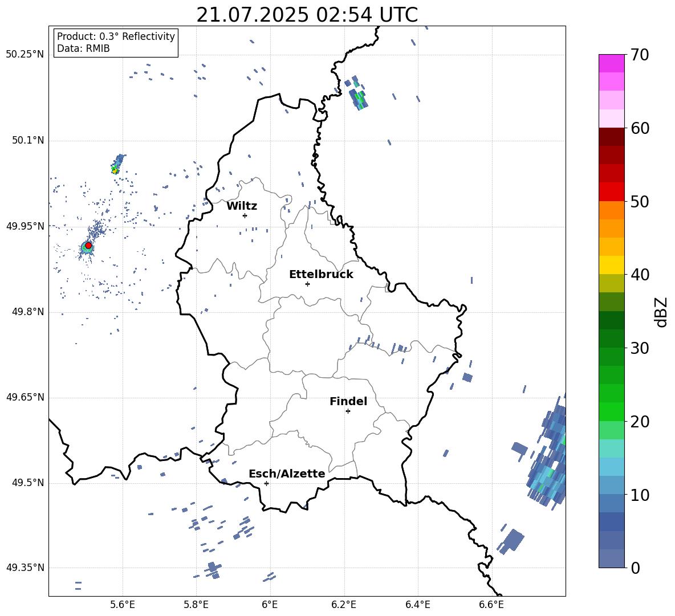Click the 49.95°N latitude label
675x616 pixels.
pyautogui.click(x=25, y=226)
